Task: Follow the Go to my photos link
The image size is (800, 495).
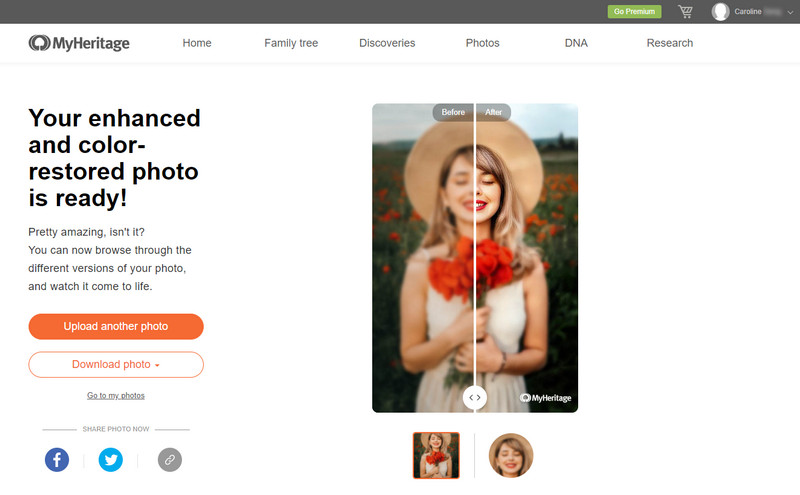Action: (116, 395)
